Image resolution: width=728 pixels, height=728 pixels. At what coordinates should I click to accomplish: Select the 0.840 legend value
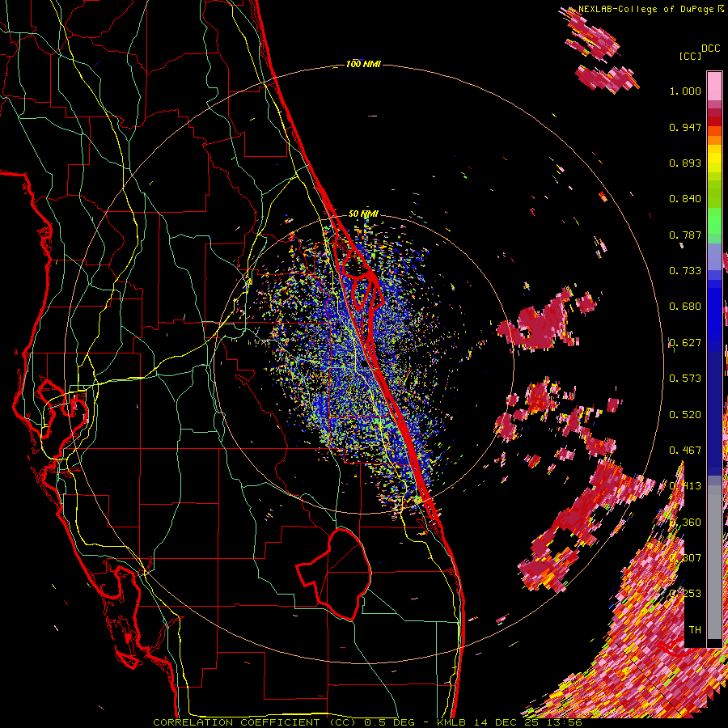click(x=685, y=199)
